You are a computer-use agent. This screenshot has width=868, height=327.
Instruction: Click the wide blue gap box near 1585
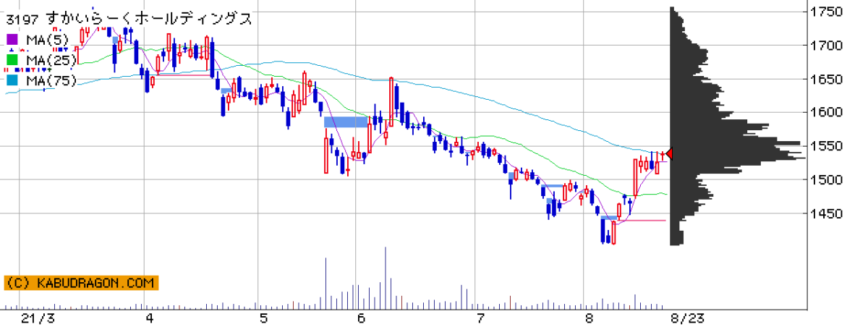(346, 122)
